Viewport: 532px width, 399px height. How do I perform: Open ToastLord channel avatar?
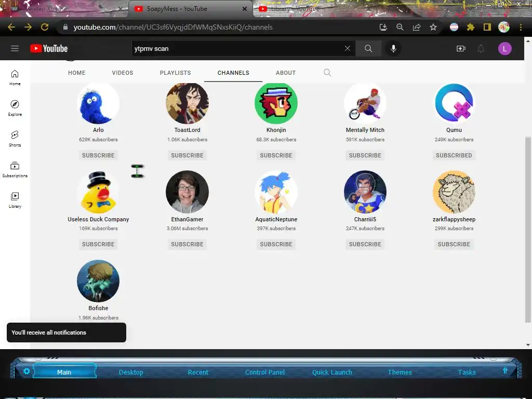(187, 103)
